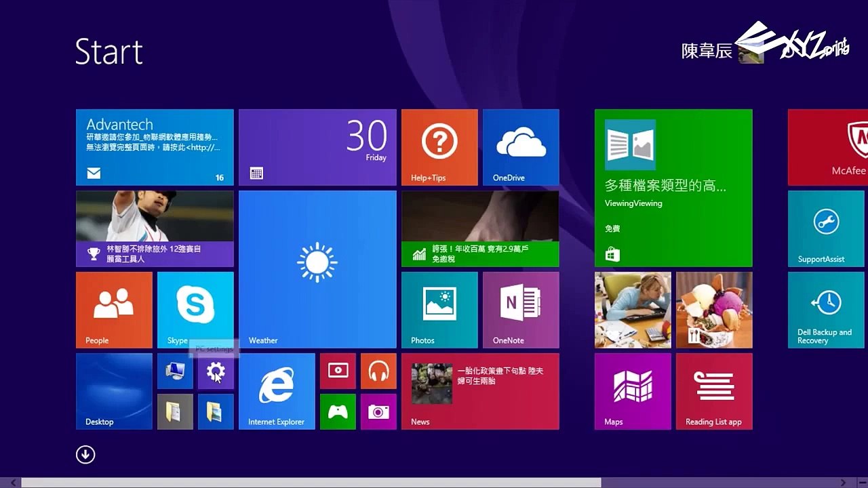Viewport: 868px width, 488px height.
Task: Open the Calendar tile showing 30 Friday
Action: coord(317,147)
